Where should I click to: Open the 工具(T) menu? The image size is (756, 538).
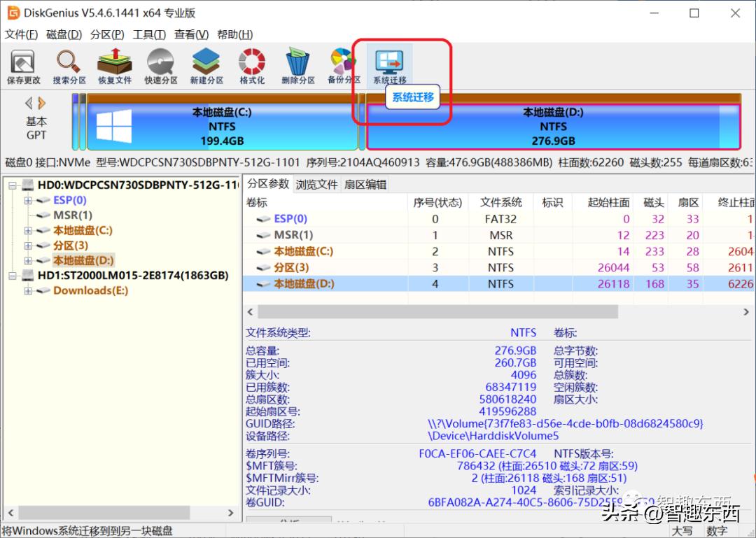pyautogui.click(x=148, y=34)
